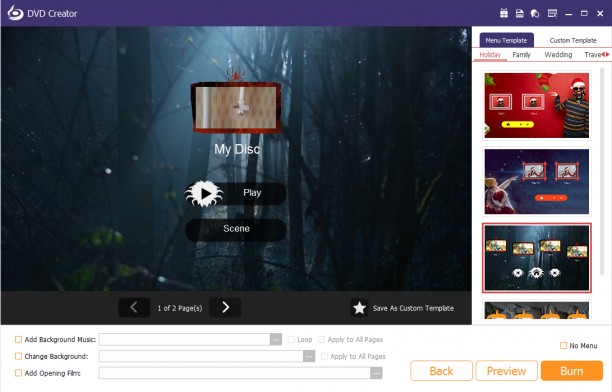Go to previous menu page arrow

[134, 308]
